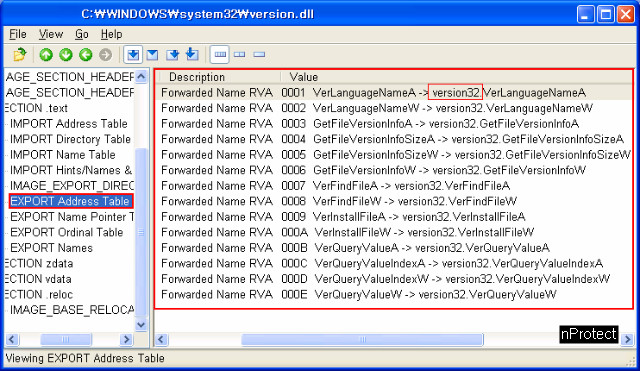
Task: Select row 0004 GetFileVersionInfoSizeA
Action: tap(394, 139)
